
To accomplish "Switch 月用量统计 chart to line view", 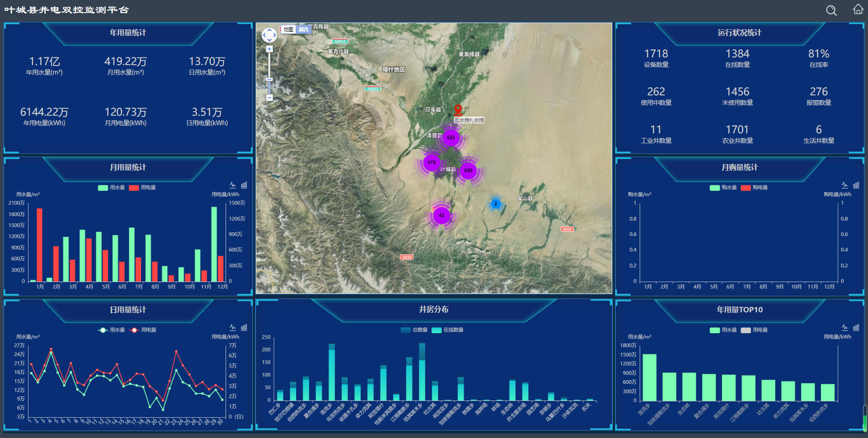I will pyautogui.click(x=233, y=185).
